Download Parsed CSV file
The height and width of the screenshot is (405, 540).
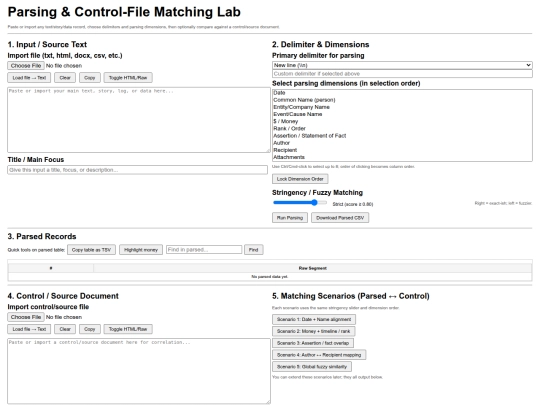pyautogui.click(x=340, y=218)
